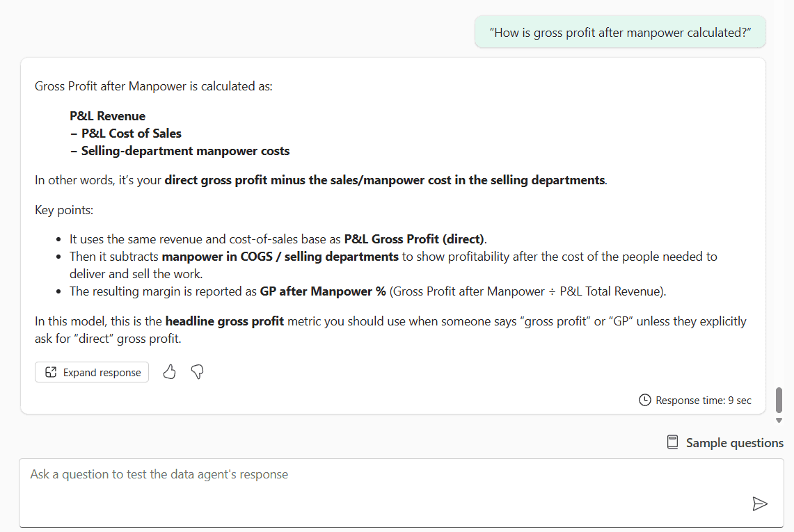
Task: Click 'direct gross profit minus the sales/manpower cost' text
Action: (x=308, y=180)
